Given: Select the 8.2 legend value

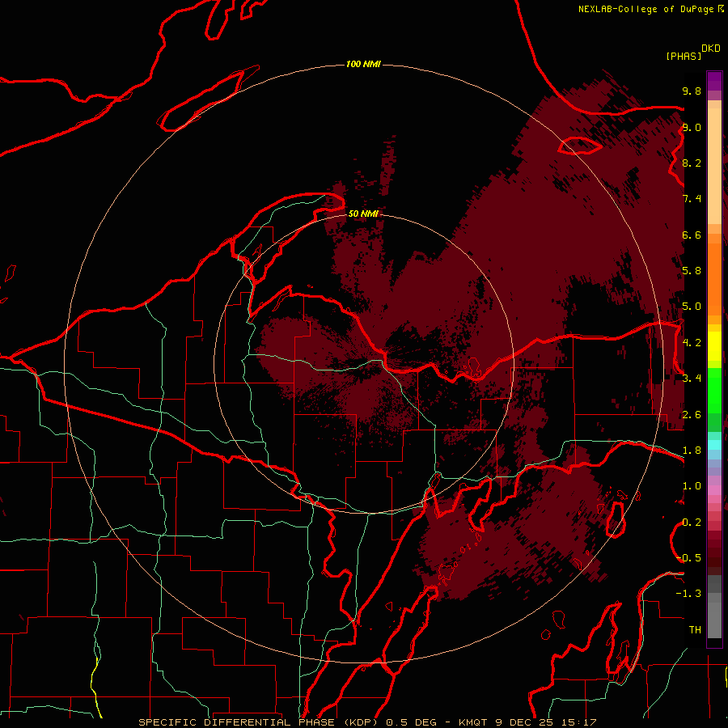Looking at the screenshot, I should click(692, 163).
